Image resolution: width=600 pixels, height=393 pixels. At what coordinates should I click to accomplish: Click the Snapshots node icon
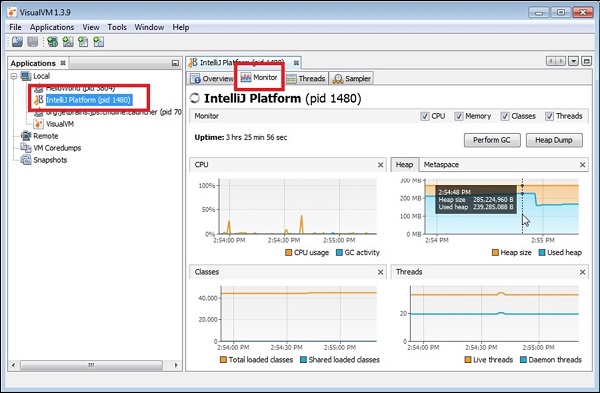pyautogui.click(x=26, y=160)
